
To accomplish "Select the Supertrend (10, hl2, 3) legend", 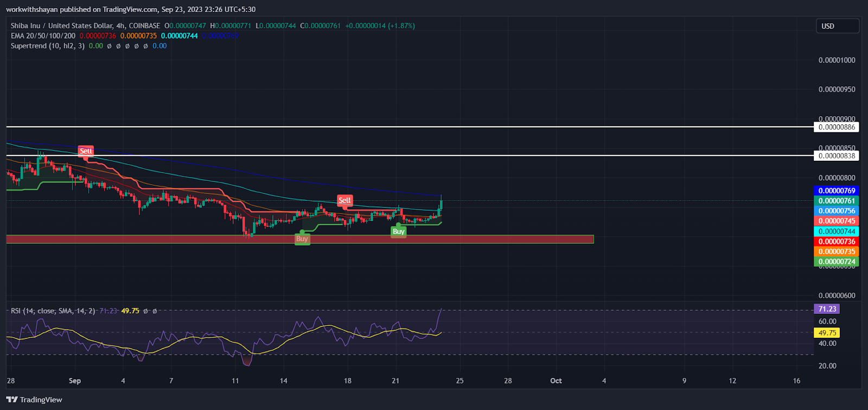I will click(48, 46).
